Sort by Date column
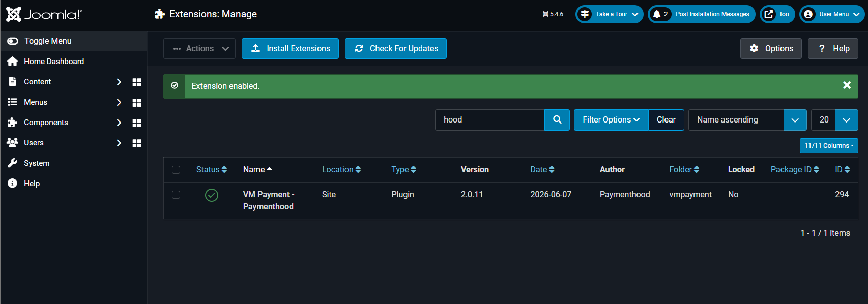 (542, 170)
